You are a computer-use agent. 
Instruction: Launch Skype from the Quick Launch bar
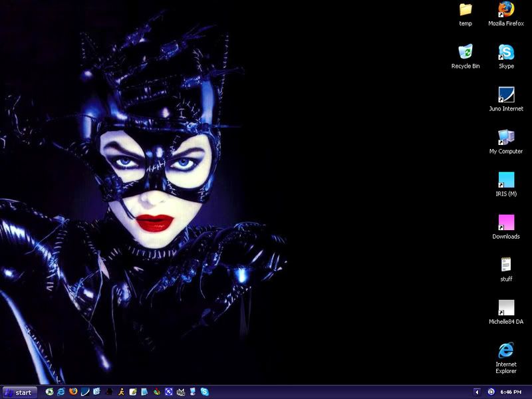coord(204,392)
